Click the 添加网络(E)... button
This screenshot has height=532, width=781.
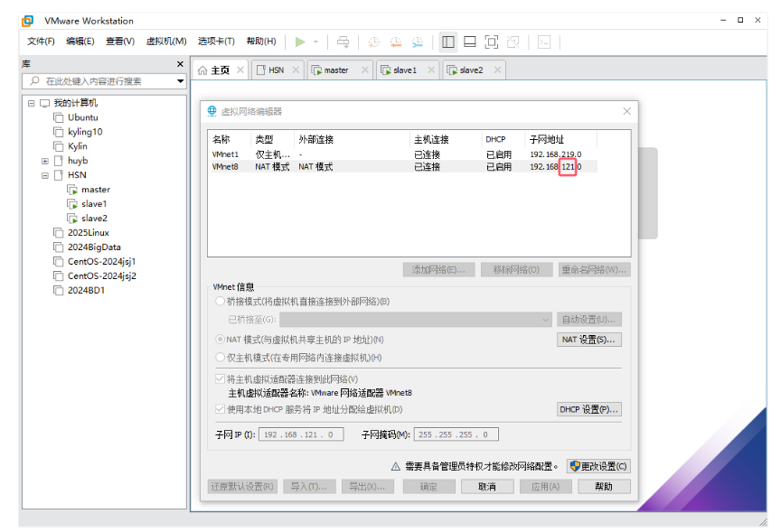coord(438,270)
